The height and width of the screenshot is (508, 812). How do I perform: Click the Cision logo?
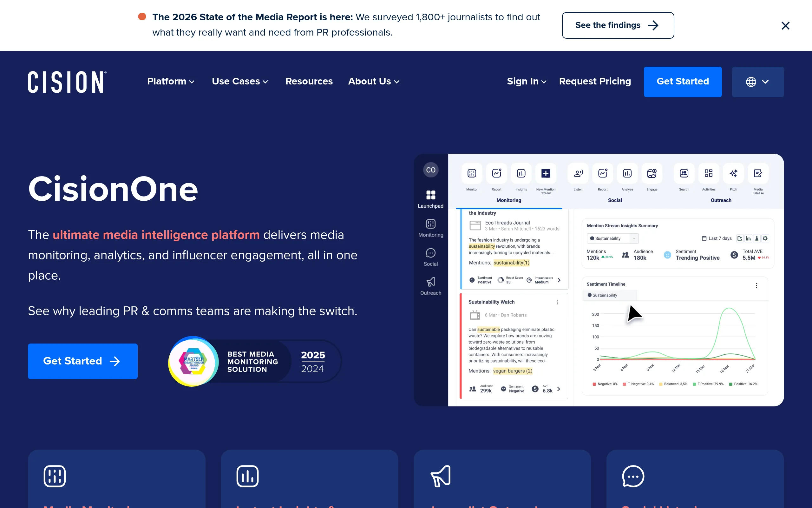coord(67,82)
